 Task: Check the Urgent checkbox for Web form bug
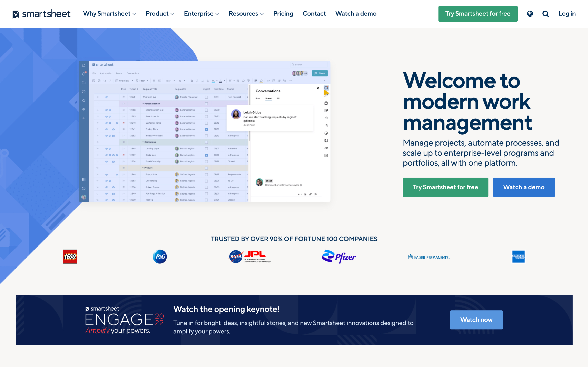(x=206, y=97)
